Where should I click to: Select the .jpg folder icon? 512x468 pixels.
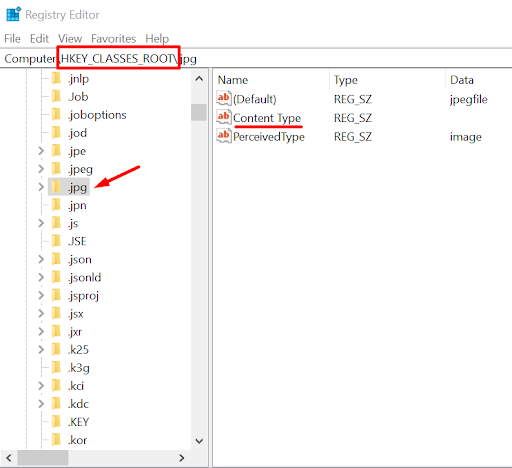point(57,187)
